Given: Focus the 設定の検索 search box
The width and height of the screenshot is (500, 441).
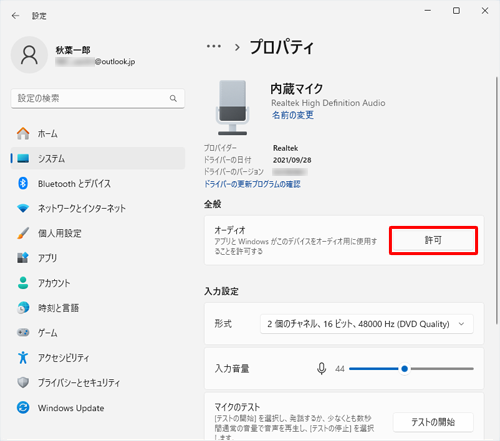Looking at the screenshot, I should click(x=98, y=98).
